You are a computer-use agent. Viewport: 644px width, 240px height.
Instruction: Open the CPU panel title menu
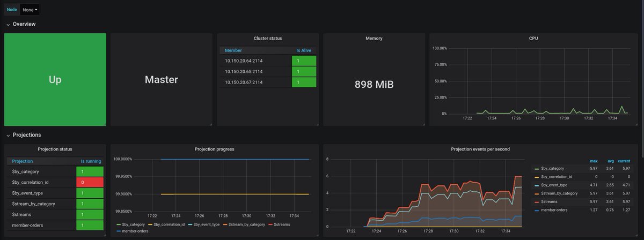click(x=533, y=39)
